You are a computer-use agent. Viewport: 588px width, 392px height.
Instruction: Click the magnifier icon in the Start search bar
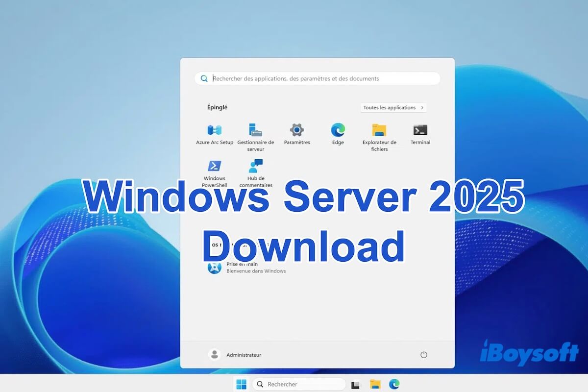[204, 78]
